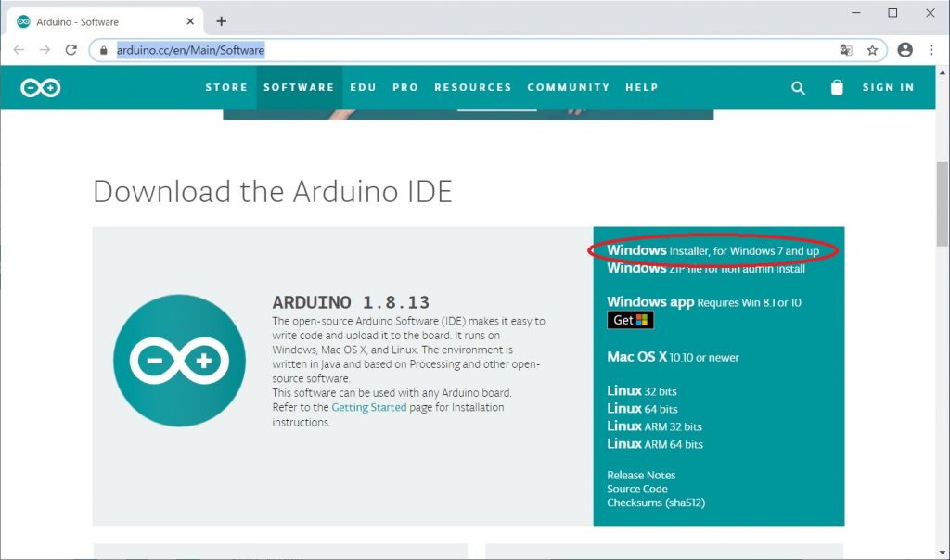Open Chrome three-dot menu
Screen dimensions: 950x560
(x=931, y=50)
